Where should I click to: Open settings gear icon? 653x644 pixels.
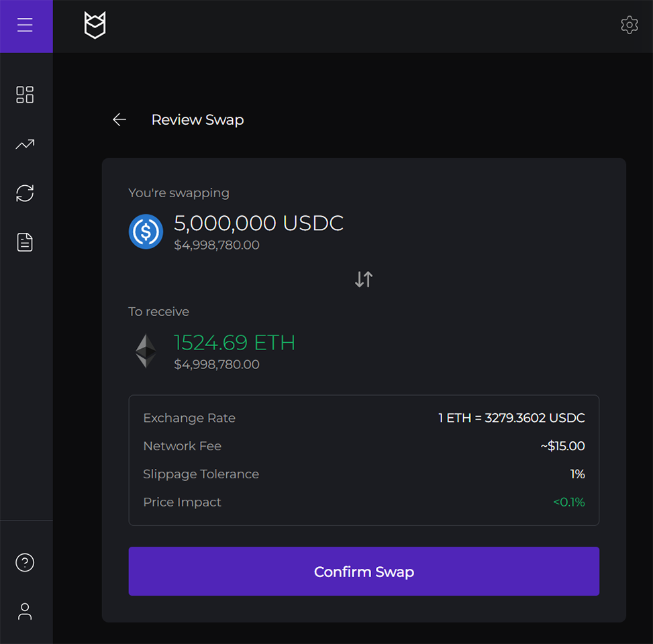coord(629,25)
